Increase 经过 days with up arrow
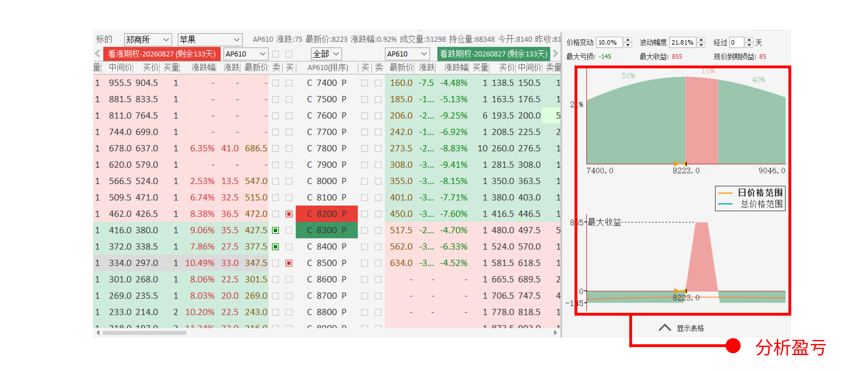Screen dimensions: 868x371 749,40
